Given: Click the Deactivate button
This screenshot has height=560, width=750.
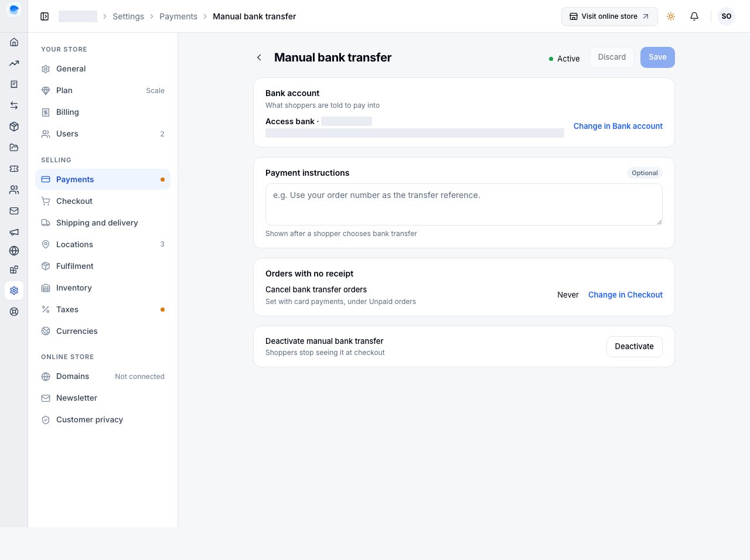Looking at the screenshot, I should coord(634,347).
